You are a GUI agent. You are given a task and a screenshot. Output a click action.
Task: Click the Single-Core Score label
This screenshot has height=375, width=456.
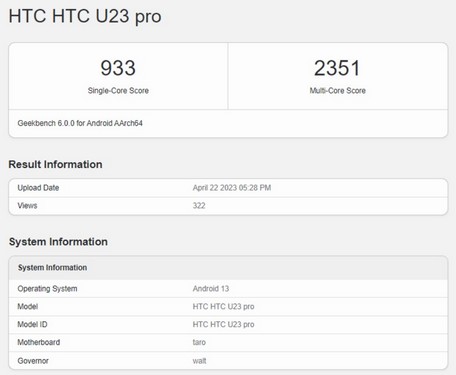[118, 91]
